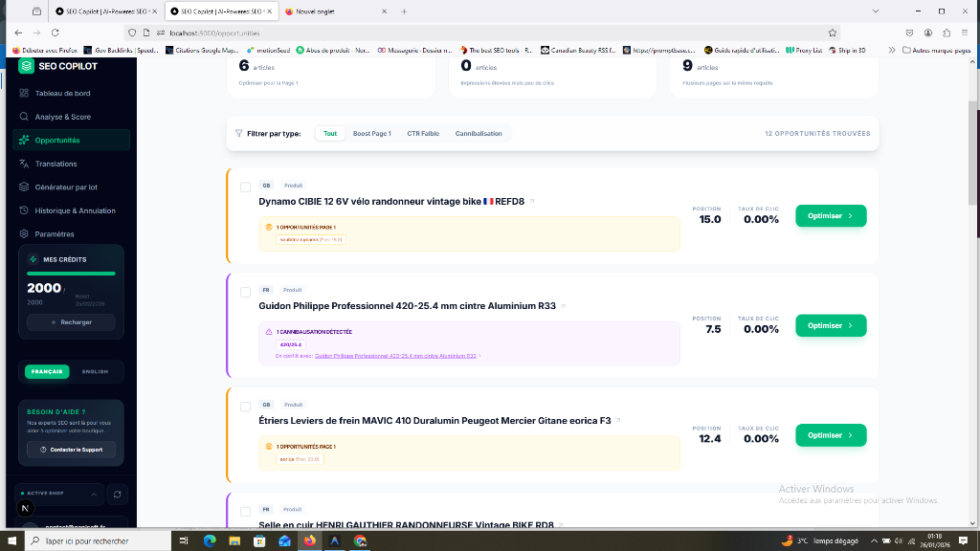Select the Étriers Leviers de frein MAVIC checkbox

(x=246, y=406)
